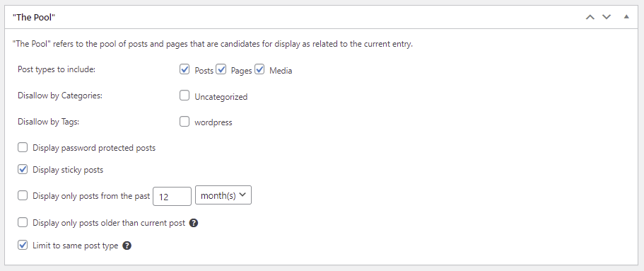Click the move panel down arrow icon
Viewport: 644px width, 271px height.
(607, 17)
